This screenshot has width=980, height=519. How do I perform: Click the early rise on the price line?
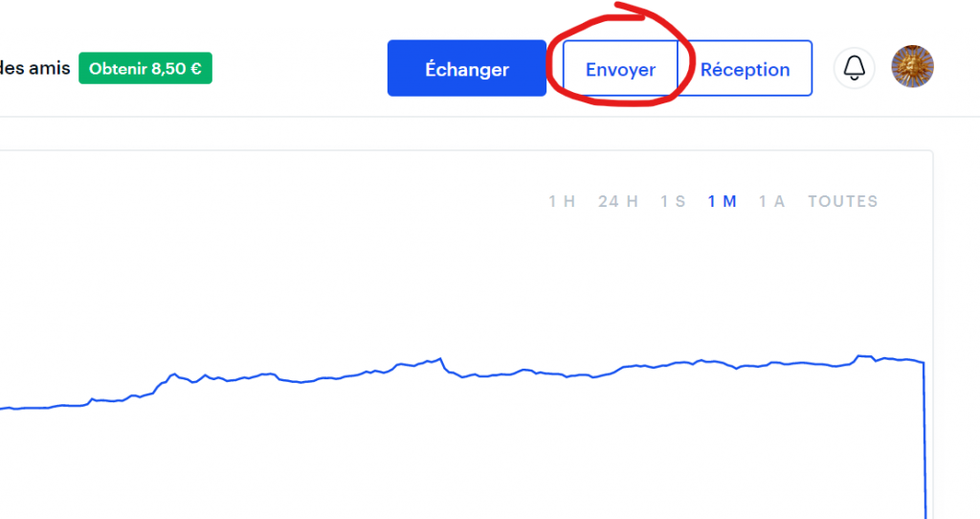[164, 381]
